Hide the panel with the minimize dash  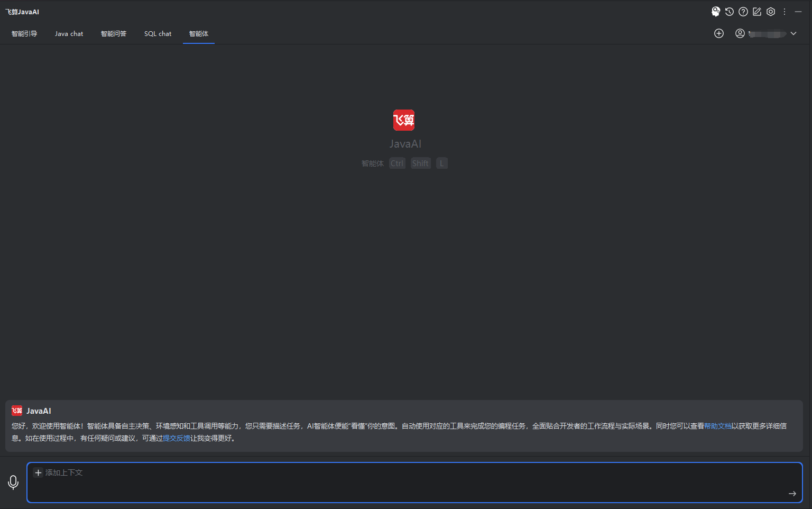pos(798,12)
